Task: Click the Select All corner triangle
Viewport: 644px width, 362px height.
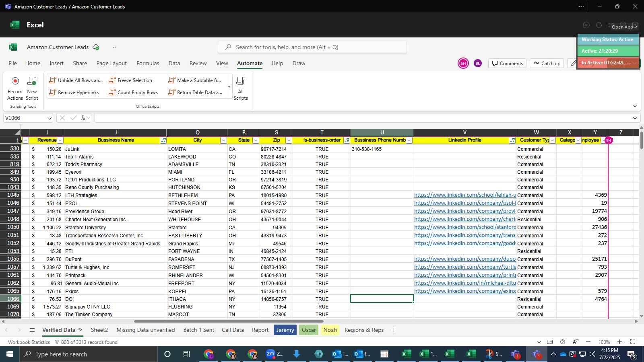Action: tap(17, 132)
